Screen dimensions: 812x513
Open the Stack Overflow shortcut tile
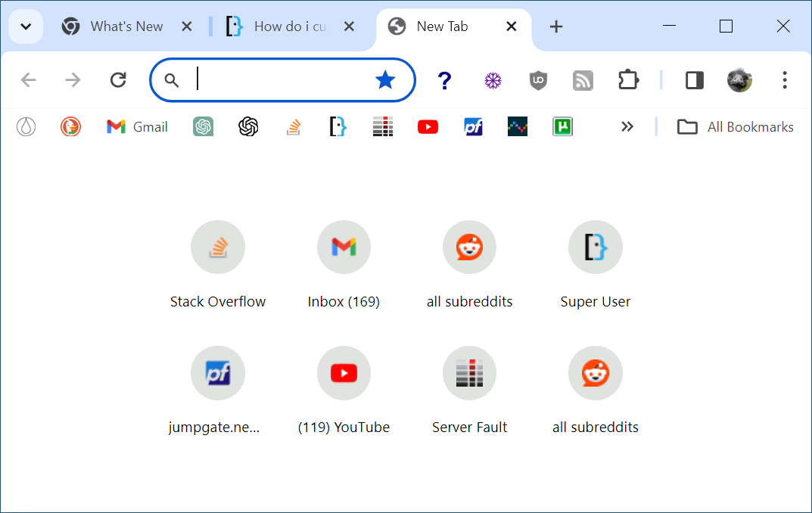coord(218,265)
